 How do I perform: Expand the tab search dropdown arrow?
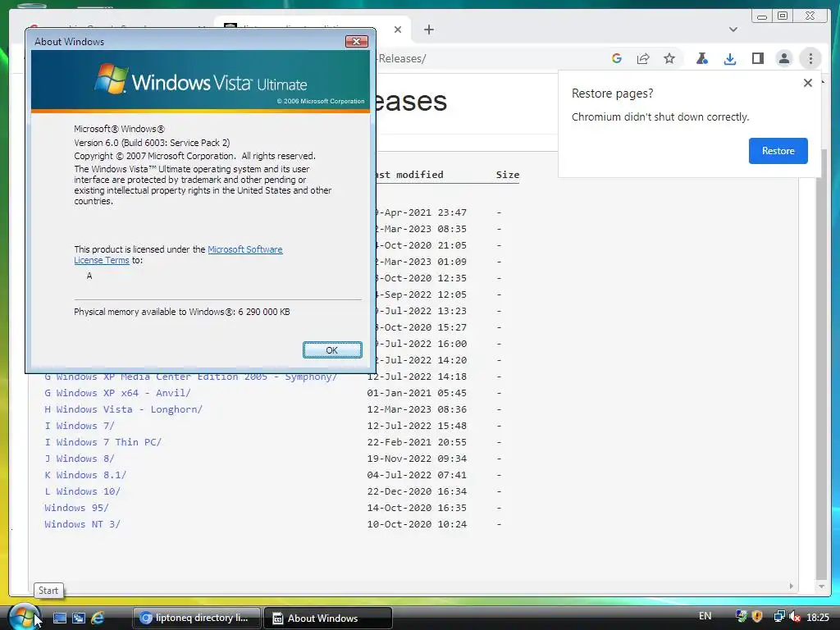pos(733,30)
